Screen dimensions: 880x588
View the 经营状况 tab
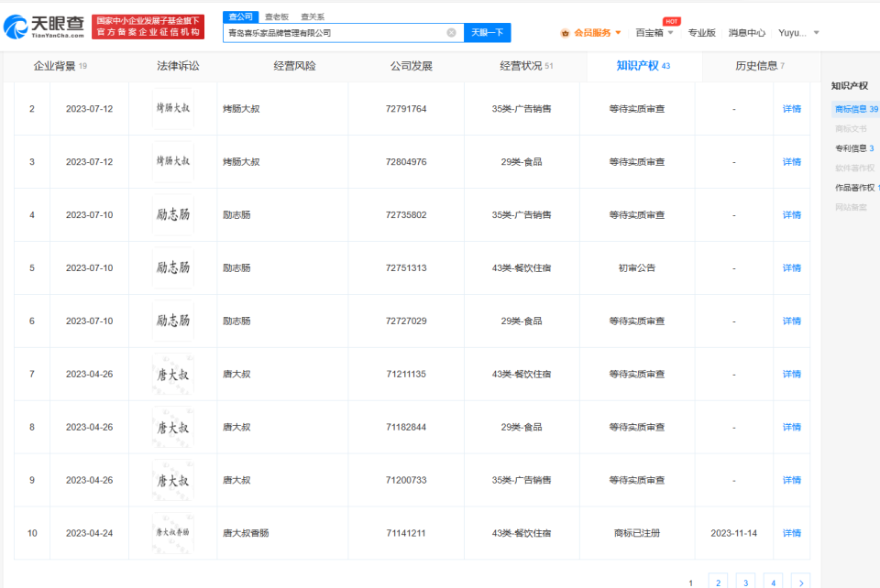[513, 66]
